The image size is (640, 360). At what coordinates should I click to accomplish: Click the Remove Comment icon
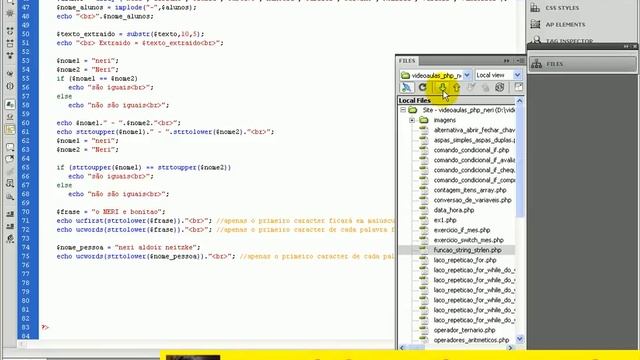(x=10, y=159)
